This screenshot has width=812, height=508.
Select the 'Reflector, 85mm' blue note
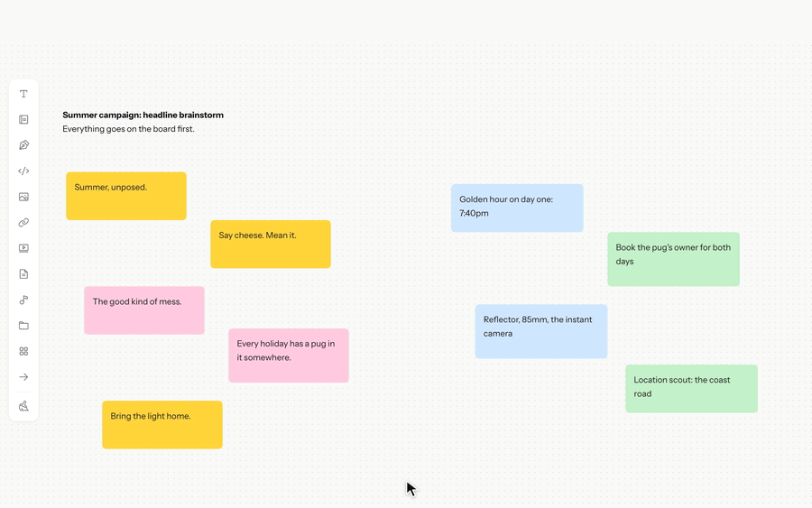coord(541,331)
